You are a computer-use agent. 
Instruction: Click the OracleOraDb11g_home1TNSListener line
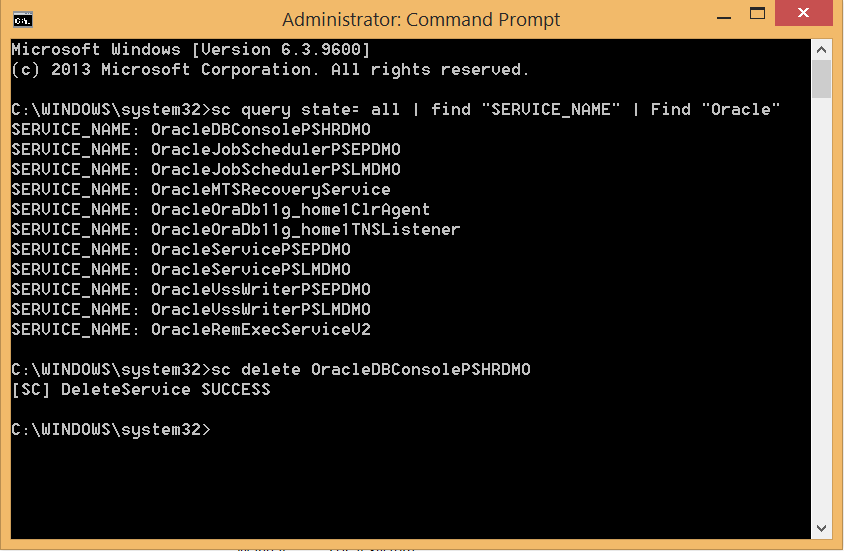[236, 230]
